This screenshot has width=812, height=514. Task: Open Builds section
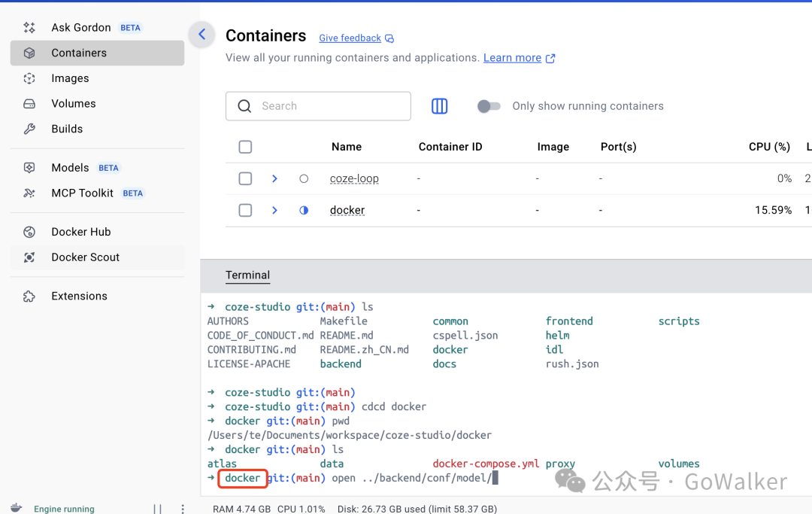point(67,129)
